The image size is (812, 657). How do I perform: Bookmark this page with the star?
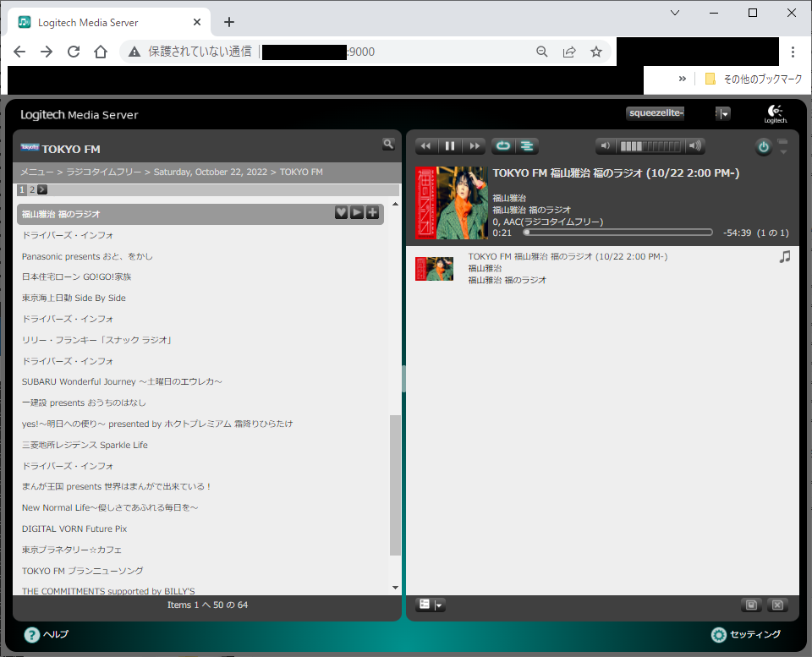(596, 52)
